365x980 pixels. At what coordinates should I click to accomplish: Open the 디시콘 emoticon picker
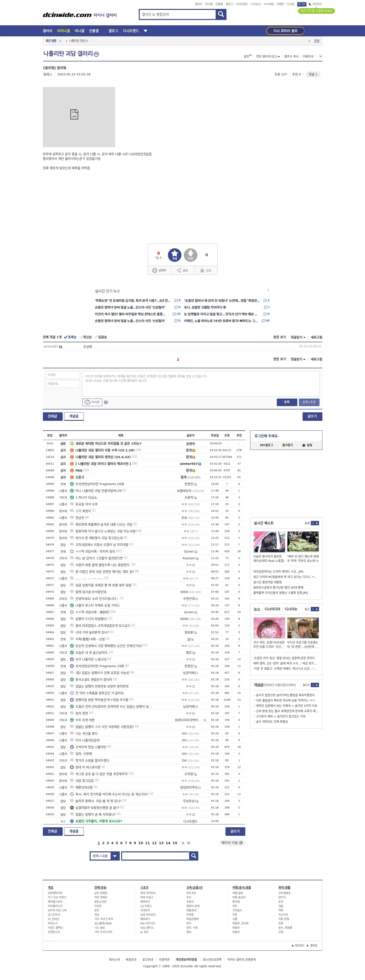point(92,402)
